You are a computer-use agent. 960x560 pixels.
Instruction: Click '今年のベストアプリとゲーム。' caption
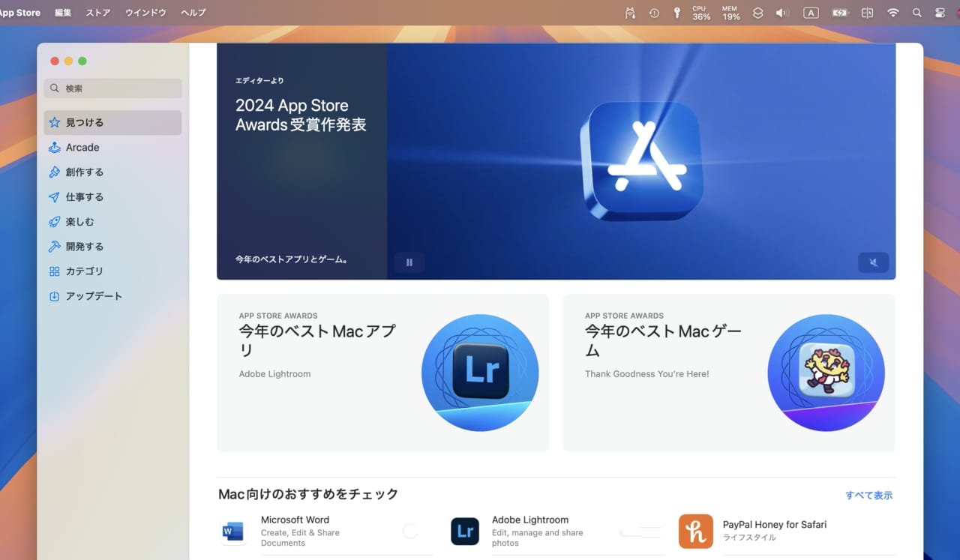coord(292,259)
